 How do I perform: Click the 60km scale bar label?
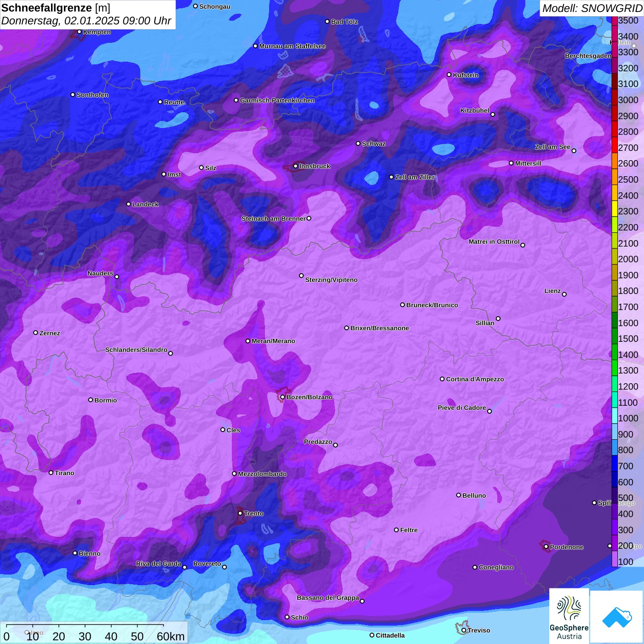point(171,637)
